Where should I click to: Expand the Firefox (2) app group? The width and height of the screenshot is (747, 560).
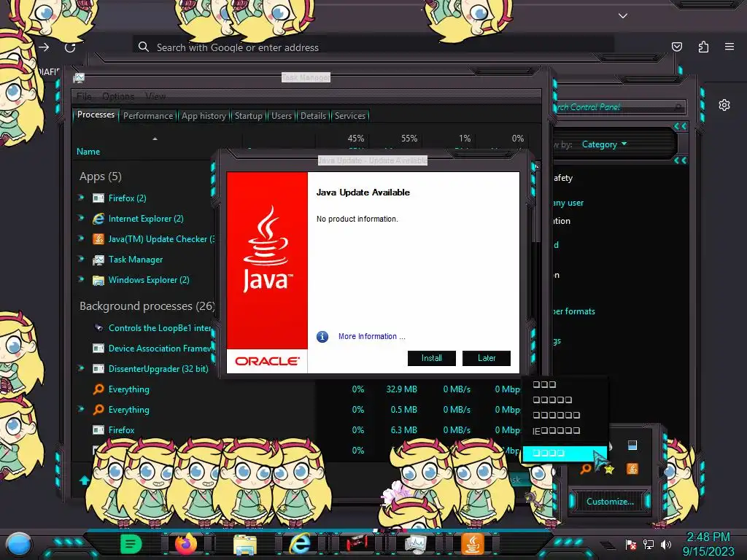(81, 198)
